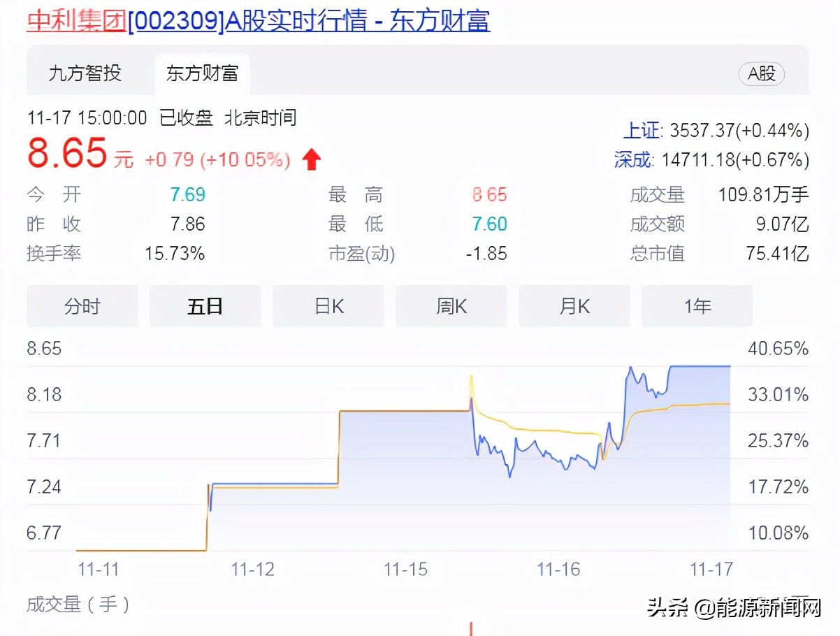This screenshot has width=840, height=636.
Task: Switch to the 九方智投 tab
Action: [x=85, y=73]
